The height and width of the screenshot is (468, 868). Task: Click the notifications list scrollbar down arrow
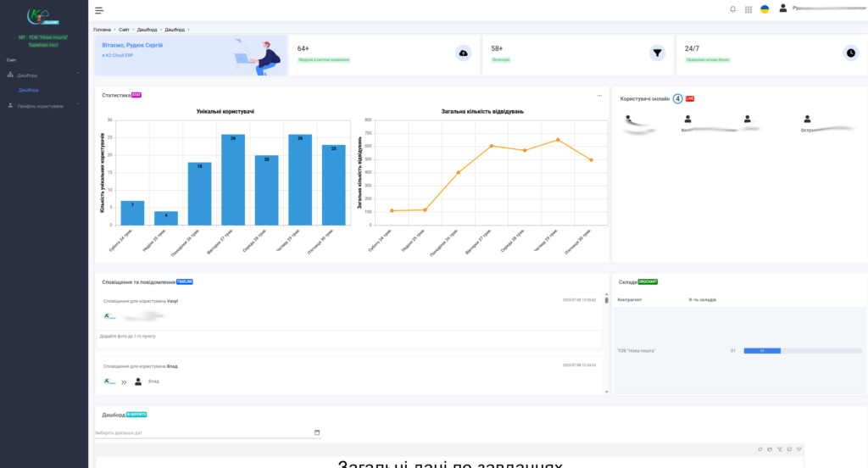[x=605, y=392]
